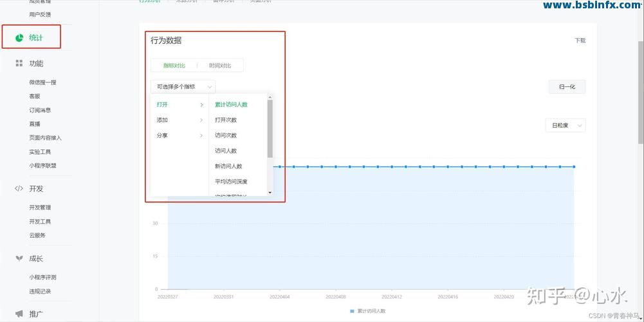644x322 pixels.
Task: Choose the 新访问人数 metric
Action: [x=228, y=166]
